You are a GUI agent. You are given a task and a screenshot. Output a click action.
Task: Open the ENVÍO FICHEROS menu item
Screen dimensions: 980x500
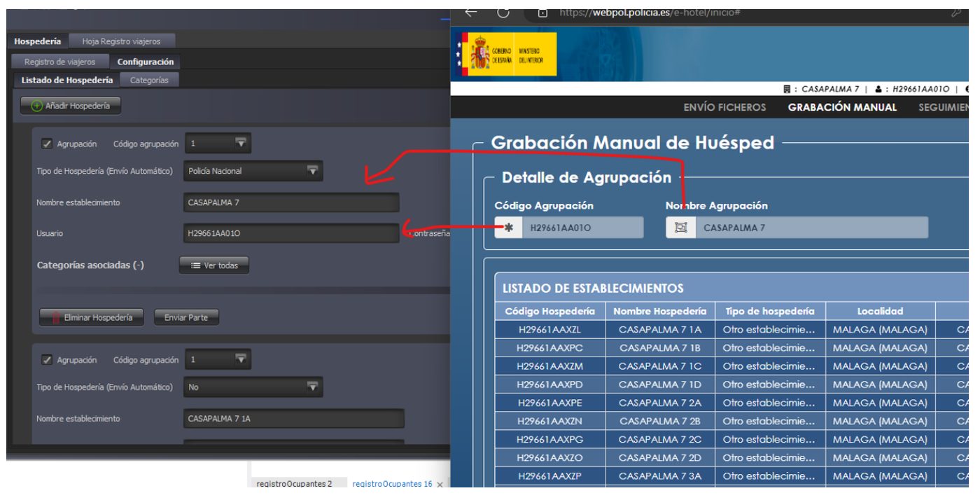724,107
